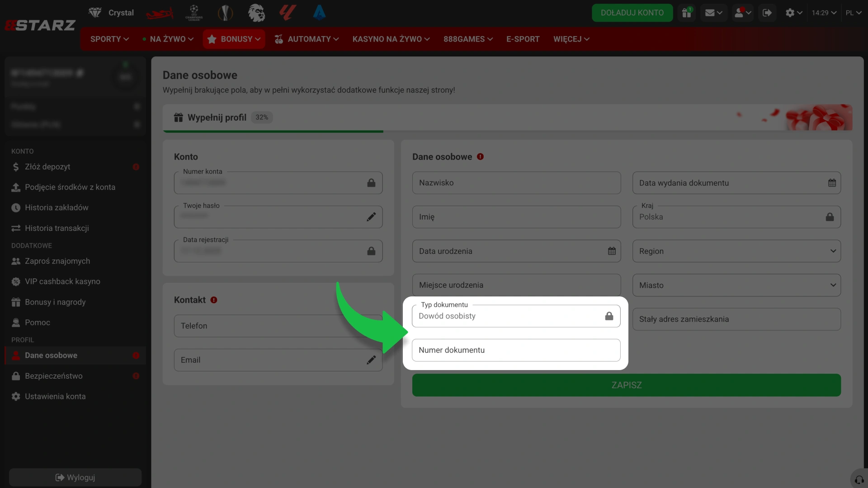Expand the Miasto dropdown
Viewport: 868px width, 488px height.
point(736,285)
